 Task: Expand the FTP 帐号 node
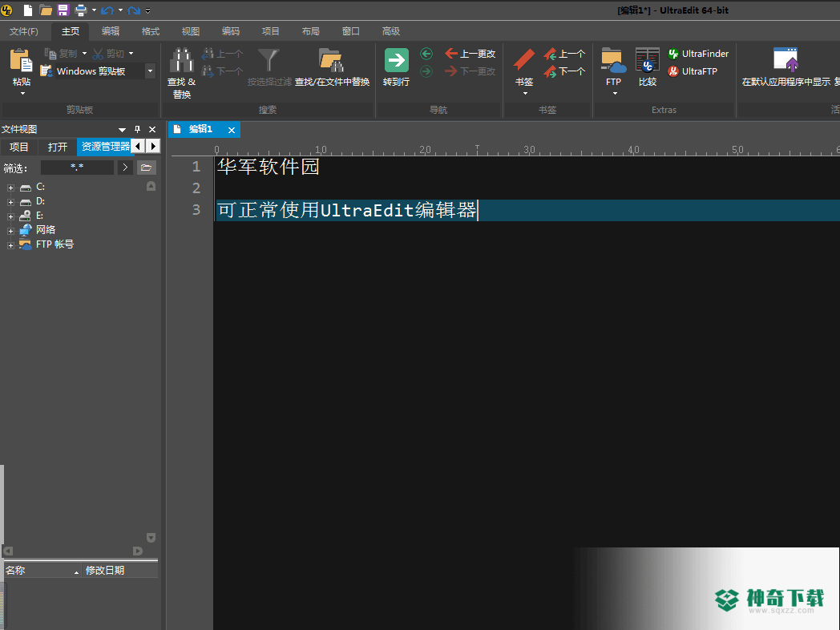pyautogui.click(x=10, y=246)
